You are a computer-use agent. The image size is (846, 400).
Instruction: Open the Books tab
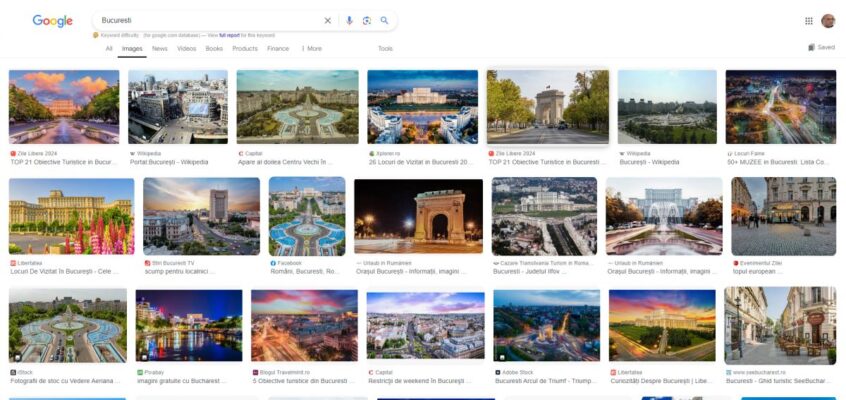coord(214,49)
